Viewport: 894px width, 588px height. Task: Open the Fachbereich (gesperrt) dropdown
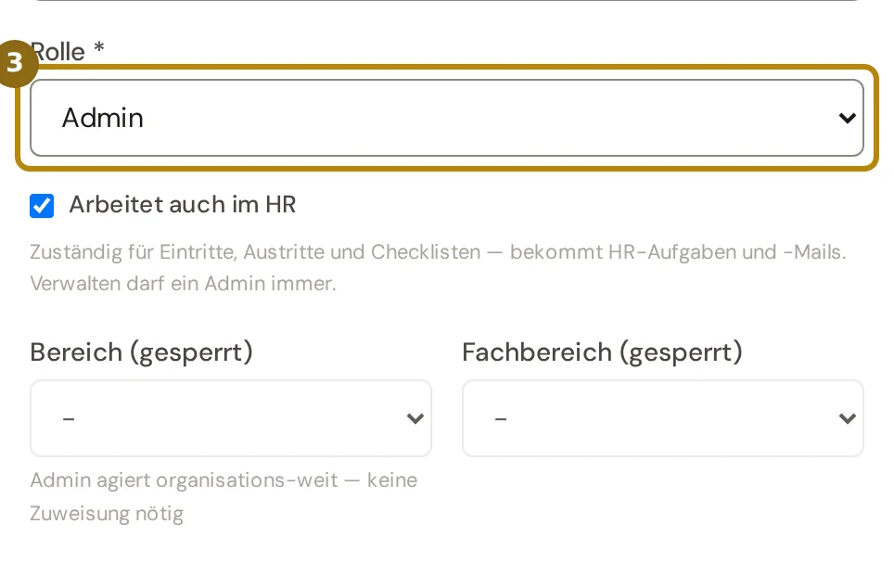663,418
